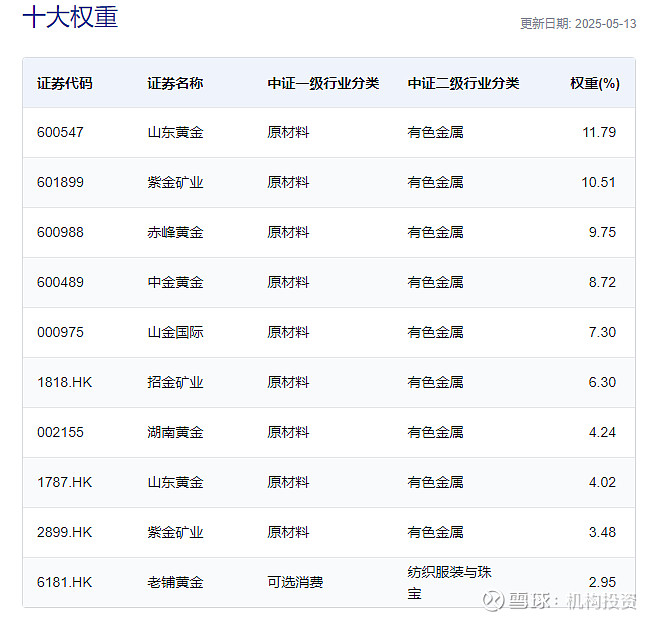Click security code 1818.HK

[64, 382]
